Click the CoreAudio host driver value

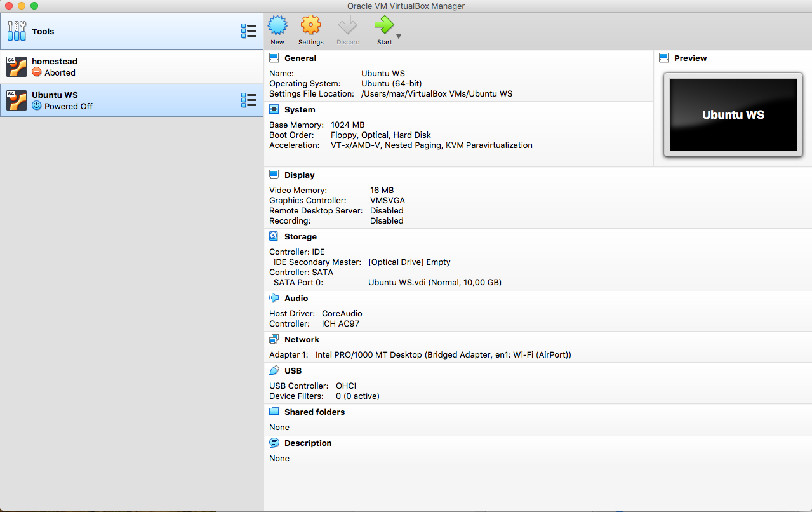pyautogui.click(x=342, y=313)
